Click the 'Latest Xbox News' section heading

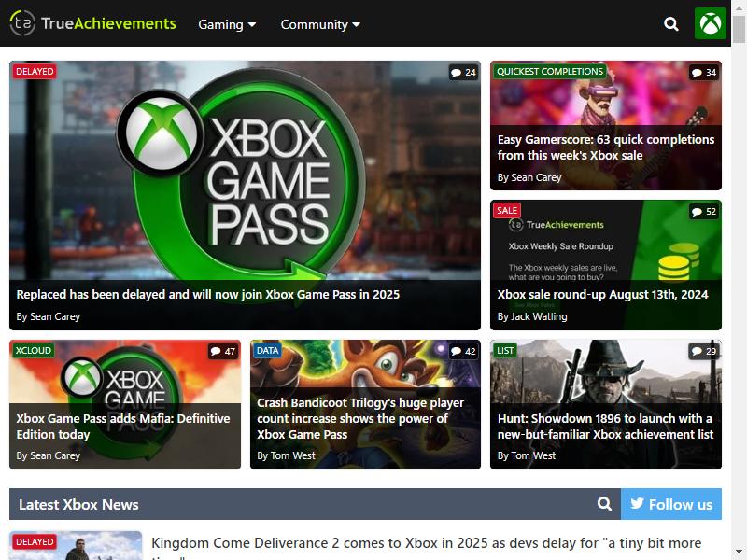point(78,504)
